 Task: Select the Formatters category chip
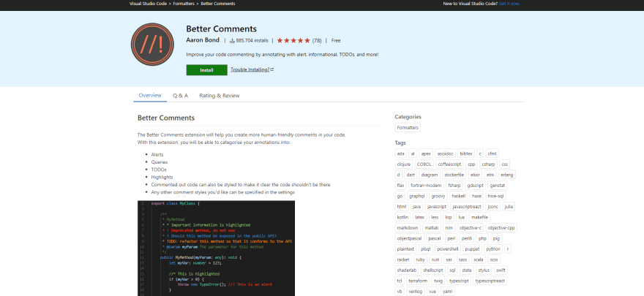pyautogui.click(x=408, y=127)
